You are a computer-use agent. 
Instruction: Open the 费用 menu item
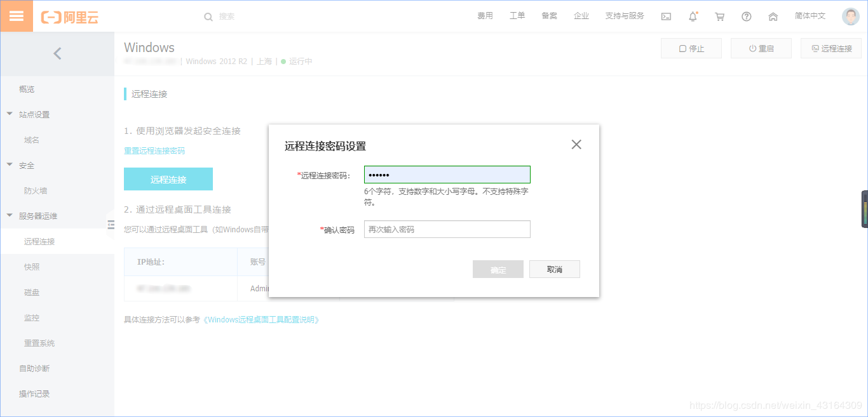(x=485, y=16)
